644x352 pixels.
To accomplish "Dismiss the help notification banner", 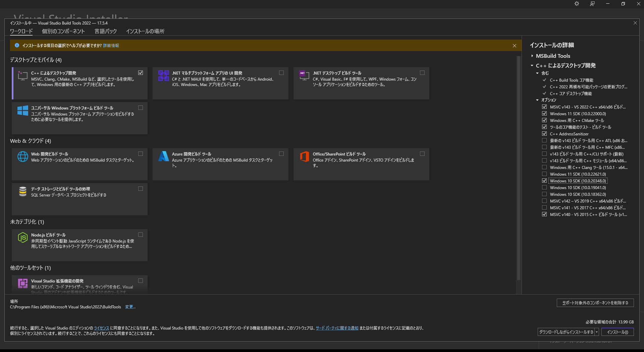I will coord(515,45).
